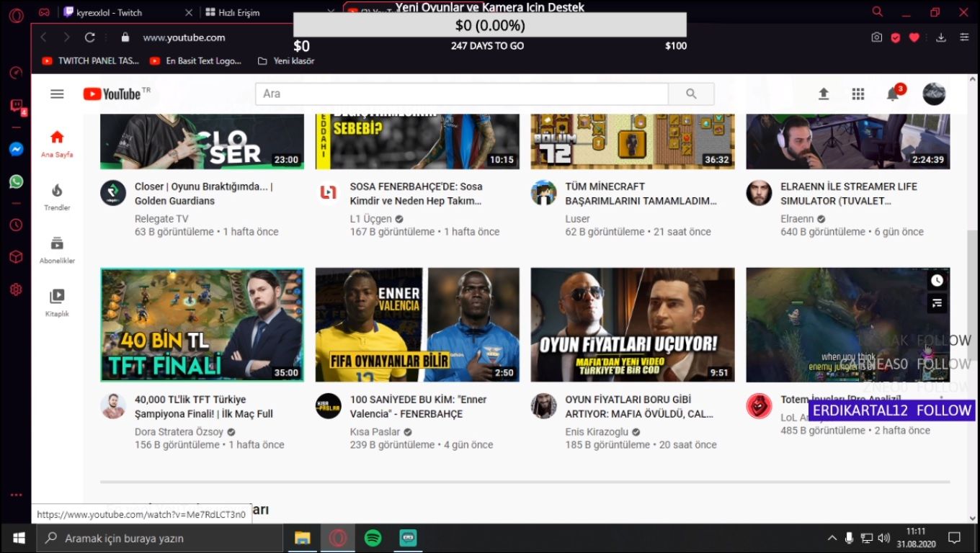980x553 pixels.
Task: Switch to the kyrexxlol - Twitch tab
Action: (x=109, y=12)
